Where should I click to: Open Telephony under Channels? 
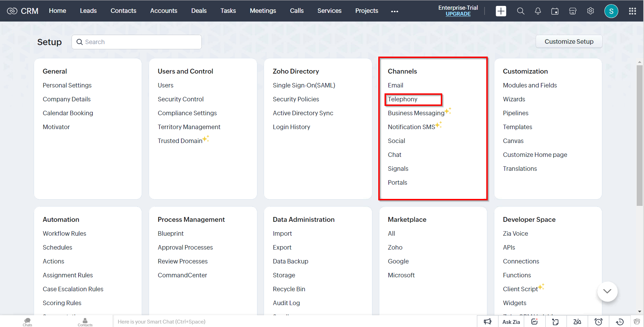(403, 99)
